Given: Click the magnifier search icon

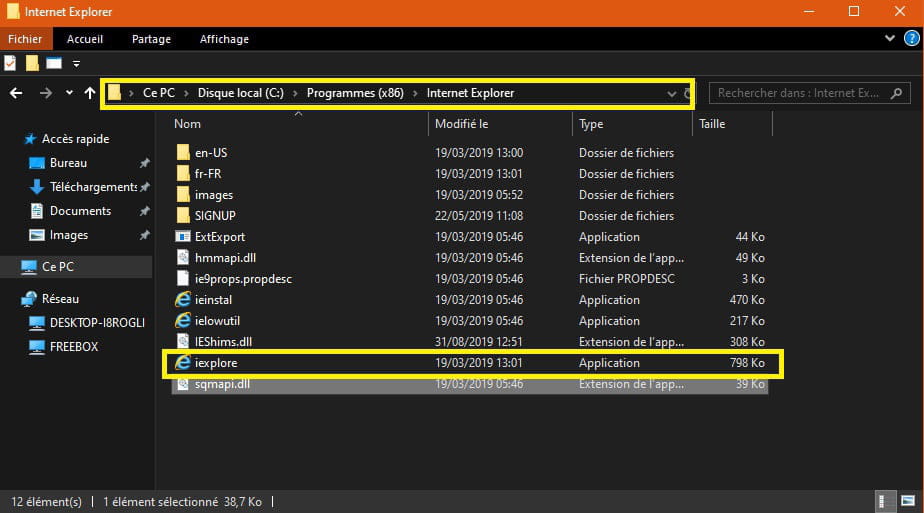Looking at the screenshot, I should pyautogui.click(x=896, y=93).
